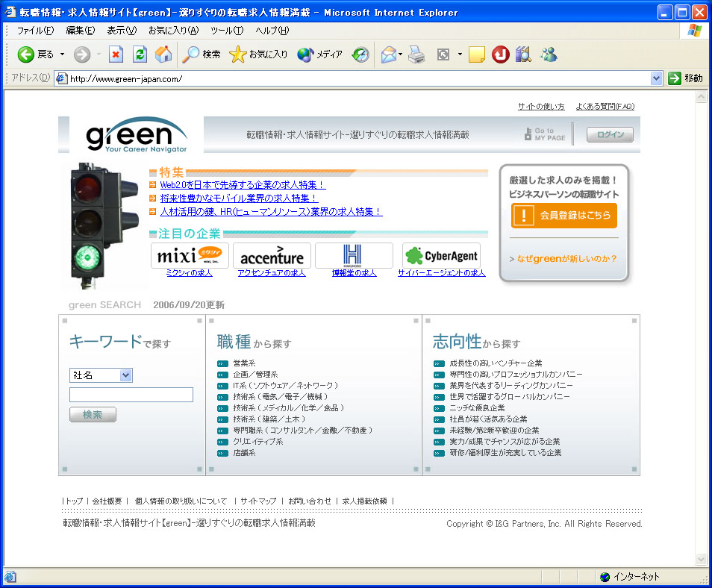Viewport: 712px width, 588px height.
Task: Open the Media (メディア) toolbar button
Action: (x=319, y=54)
